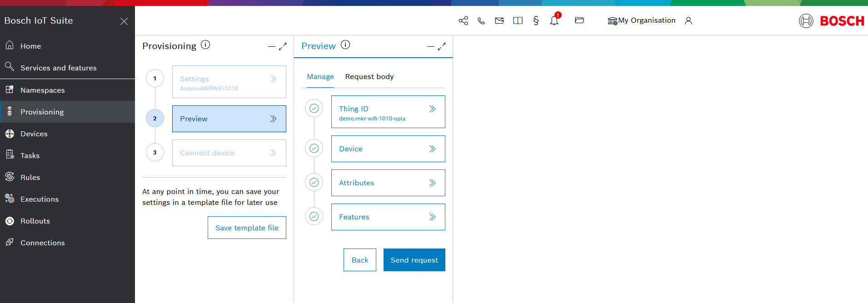Click the Services and features magnifier icon

point(10,67)
